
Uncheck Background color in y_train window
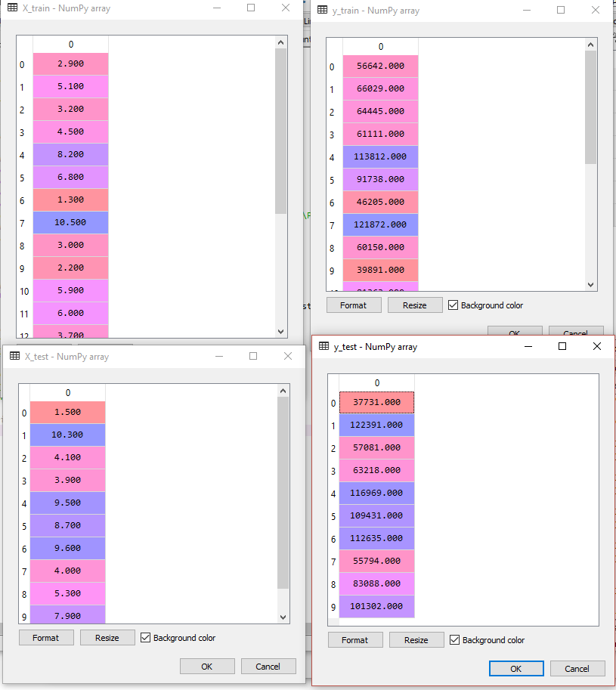(453, 305)
